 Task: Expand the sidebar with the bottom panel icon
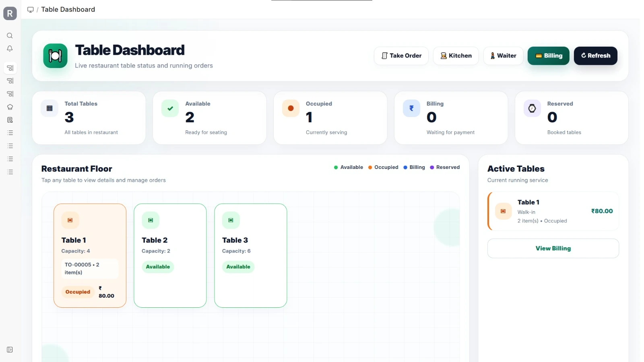(x=10, y=350)
